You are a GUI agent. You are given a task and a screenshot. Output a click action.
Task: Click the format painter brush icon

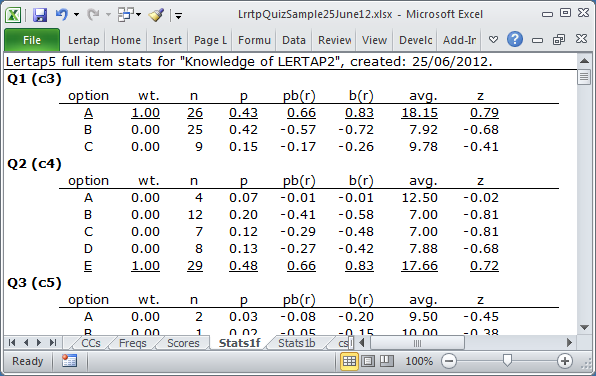tap(156, 15)
